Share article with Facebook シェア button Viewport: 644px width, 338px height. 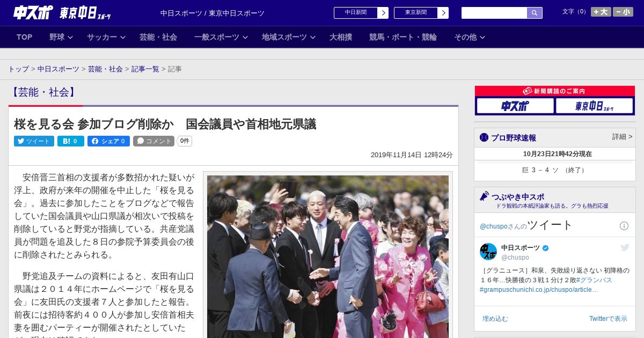(108, 141)
